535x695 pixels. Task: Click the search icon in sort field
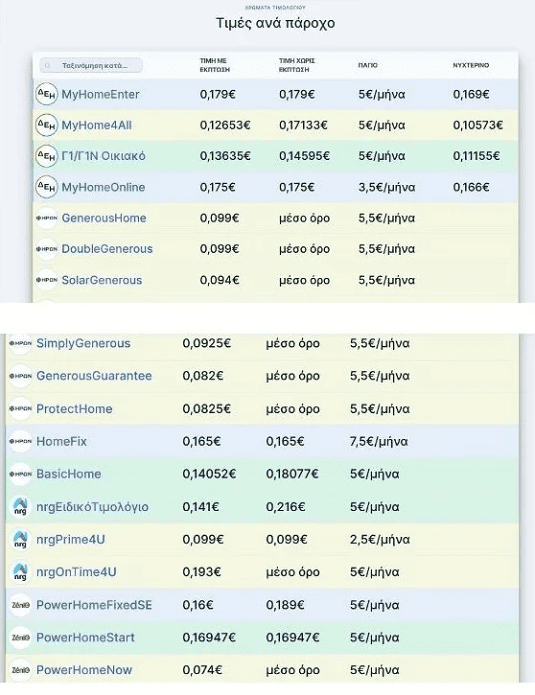point(48,66)
